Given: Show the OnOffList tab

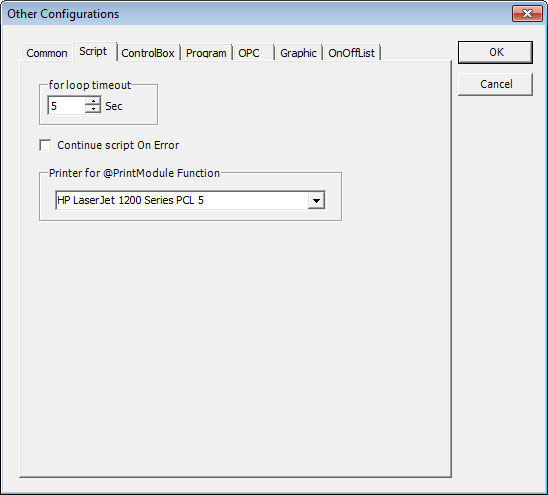Looking at the screenshot, I should tap(351, 53).
